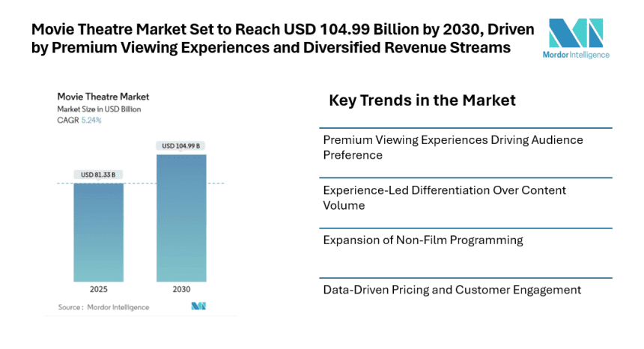
Task: Click the CAGR 5.24% value
Action: [92, 120]
